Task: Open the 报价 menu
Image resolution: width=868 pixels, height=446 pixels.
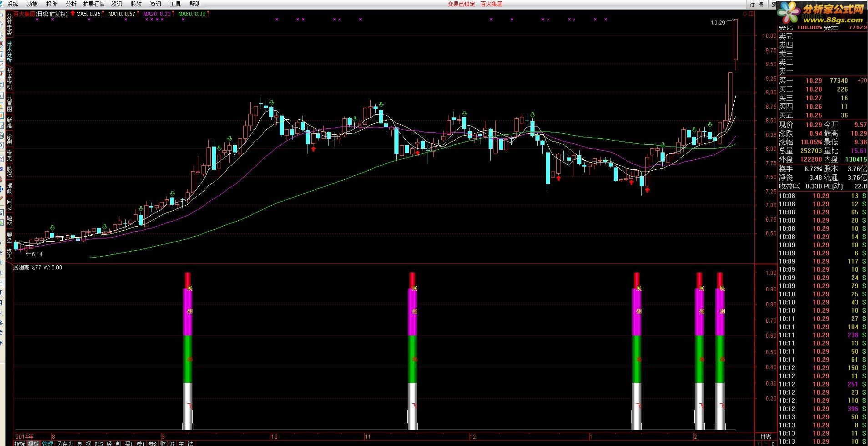Action: (51, 4)
